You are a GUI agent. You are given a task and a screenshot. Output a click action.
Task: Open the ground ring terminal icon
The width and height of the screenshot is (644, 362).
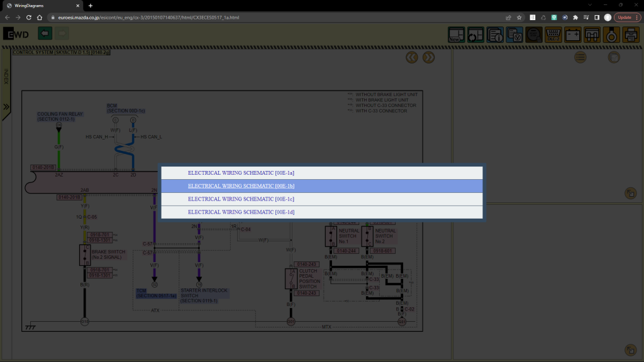click(611, 35)
